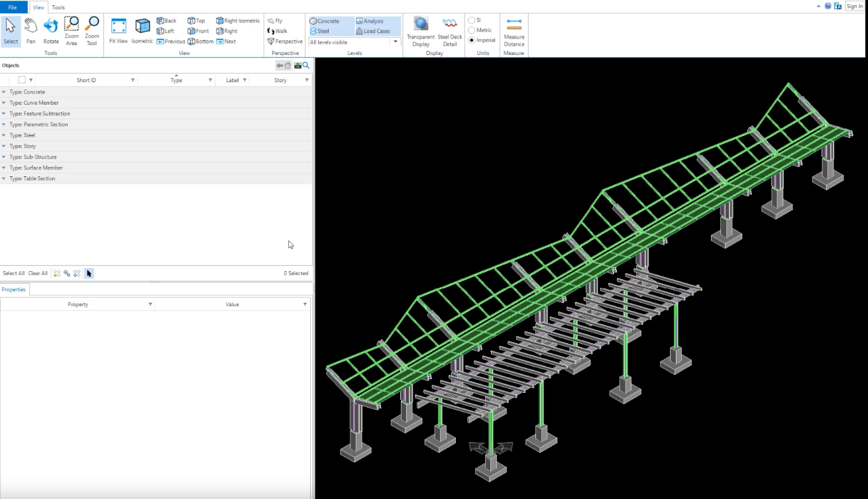Viewport: 868px width, 499px height.
Task: Open the filter on the Label column
Action: (244, 80)
